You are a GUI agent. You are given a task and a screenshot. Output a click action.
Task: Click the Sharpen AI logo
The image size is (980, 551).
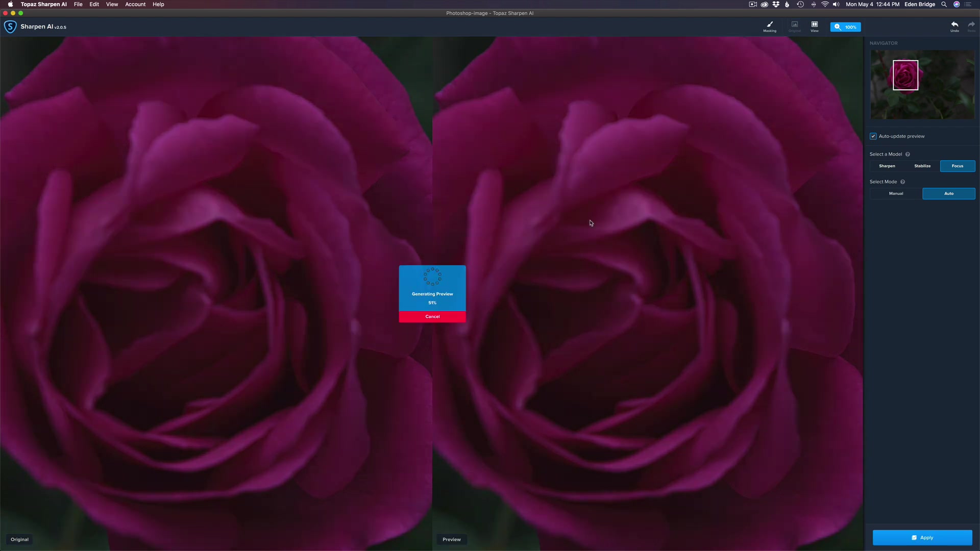coord(10,27)
